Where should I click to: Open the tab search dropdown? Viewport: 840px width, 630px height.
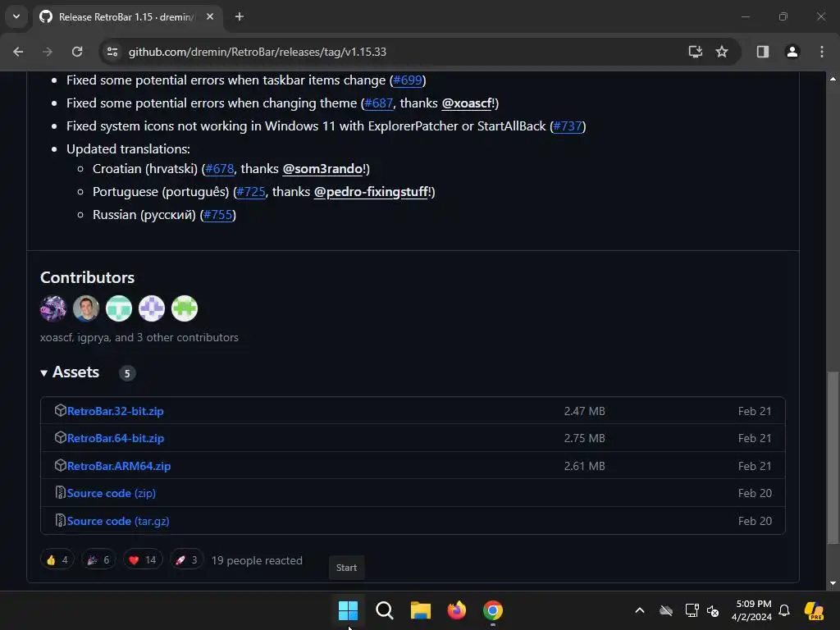16,16
